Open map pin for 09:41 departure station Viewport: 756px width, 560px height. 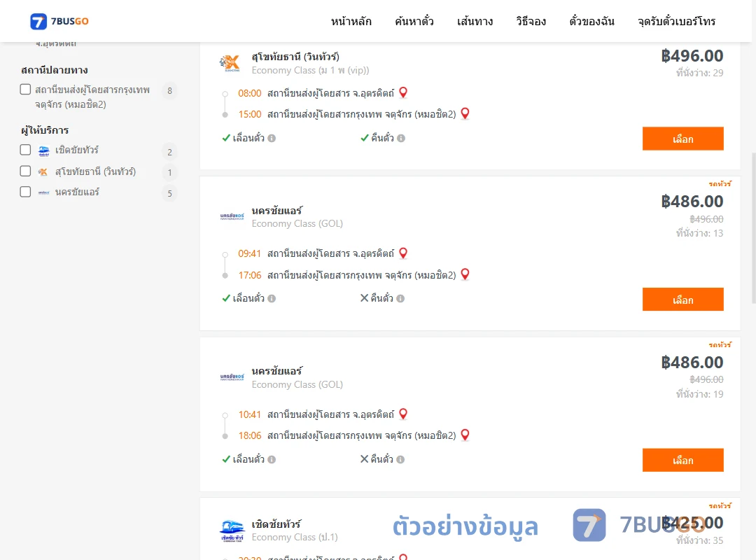(404, 253)
